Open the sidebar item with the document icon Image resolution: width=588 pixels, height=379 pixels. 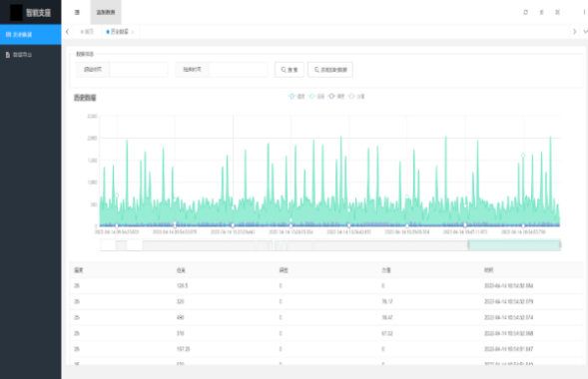tap(30, 55)
